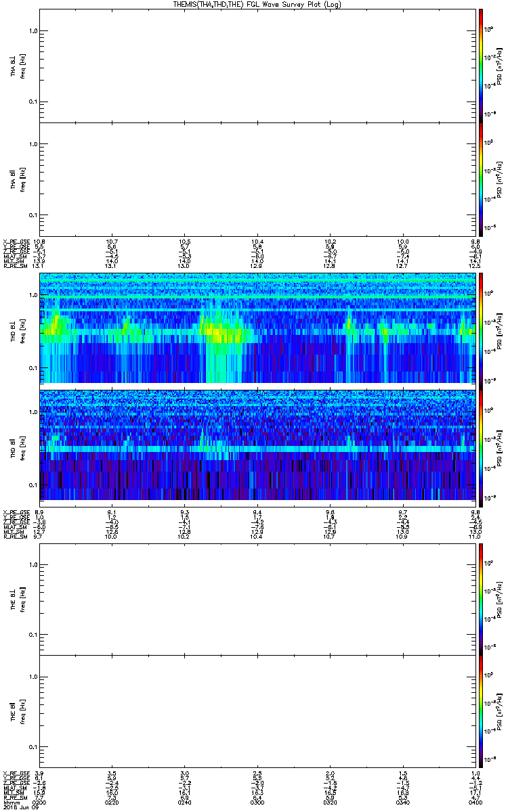Click the plot title THEMIS FGL Wave Survey Plot
The image size is (508, 812).
[x=258, y=5]
